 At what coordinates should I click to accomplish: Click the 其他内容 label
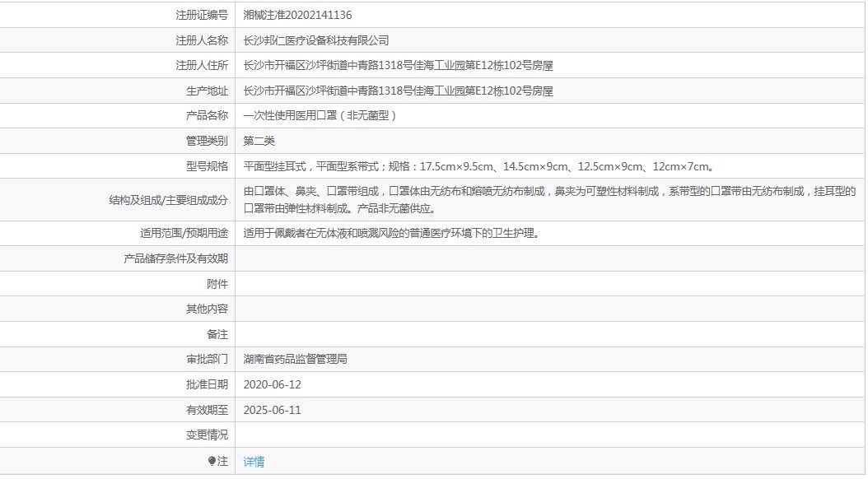[207, 309]
